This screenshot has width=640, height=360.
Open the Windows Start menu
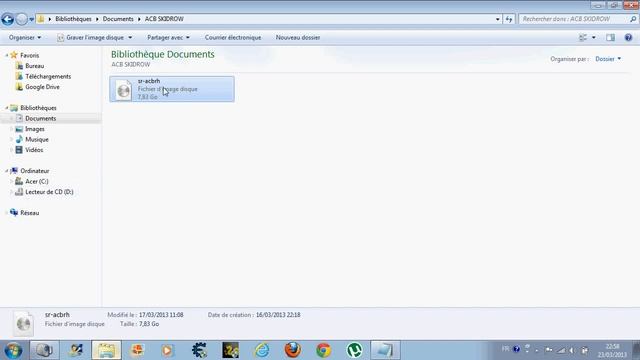[x=13, y=350]
